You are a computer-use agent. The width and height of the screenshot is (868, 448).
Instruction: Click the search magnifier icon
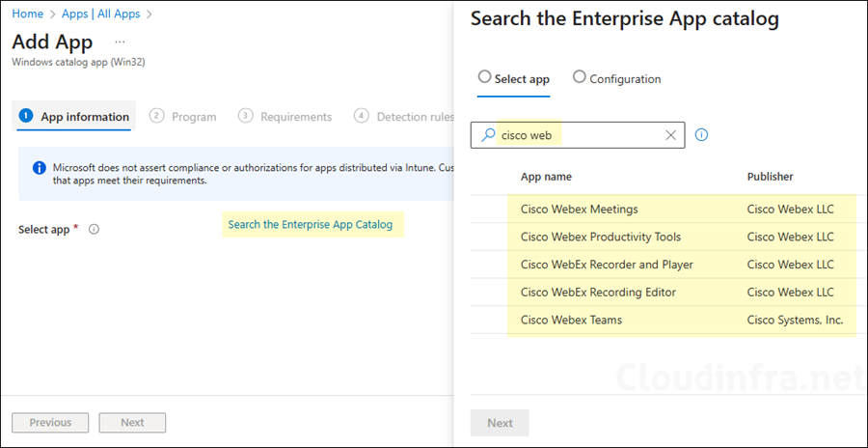coord(488,135)
